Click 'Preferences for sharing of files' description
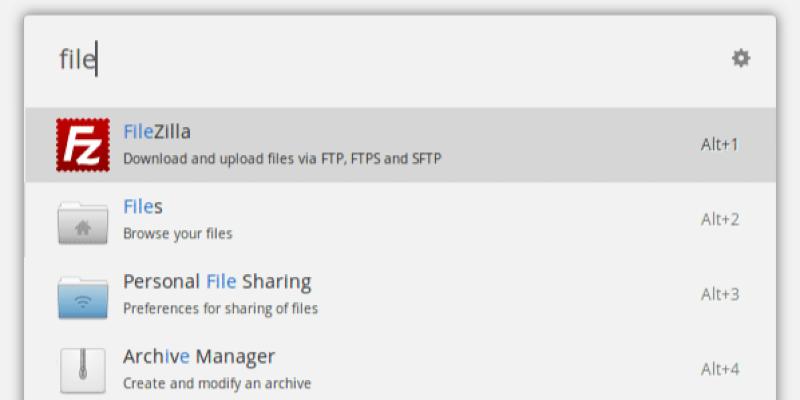This screenshot has width=800, height=400. [220, 309]
